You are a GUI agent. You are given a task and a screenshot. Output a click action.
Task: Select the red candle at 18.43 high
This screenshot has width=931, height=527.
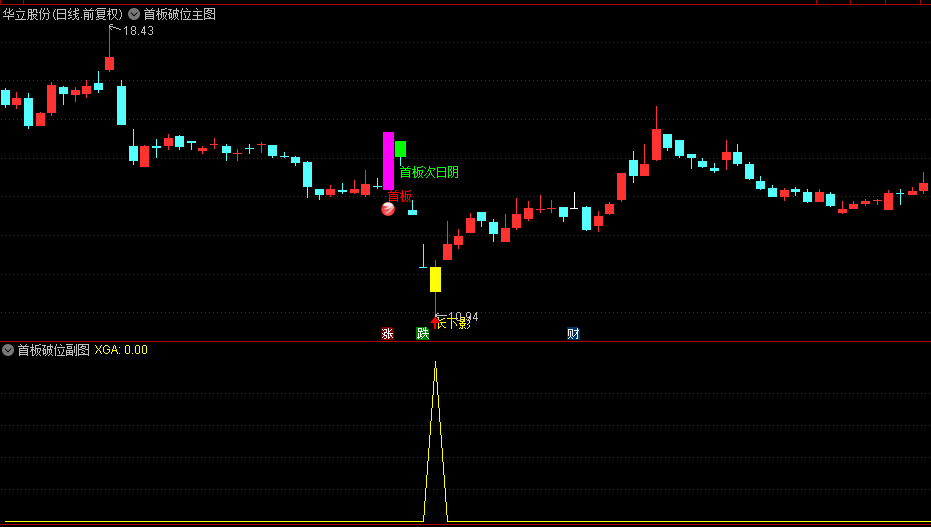click(109, 64)
